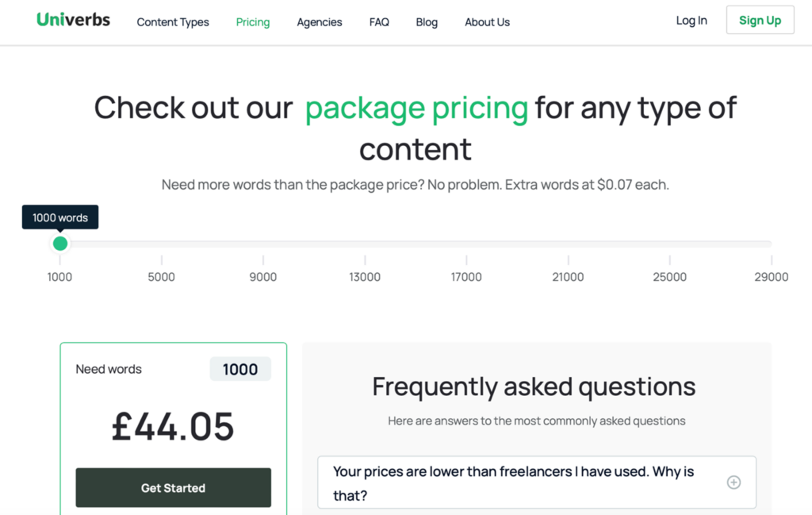Click the 'Extra words at $0.07 each' text
812x515 pixels.
point(587,184)
